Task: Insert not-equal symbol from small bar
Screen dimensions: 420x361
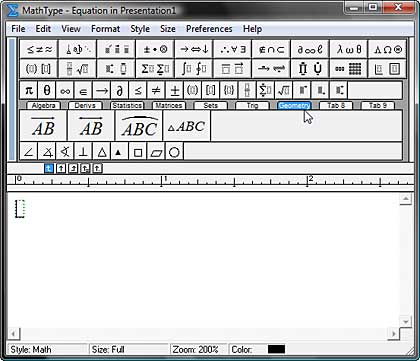Action: 156,90
